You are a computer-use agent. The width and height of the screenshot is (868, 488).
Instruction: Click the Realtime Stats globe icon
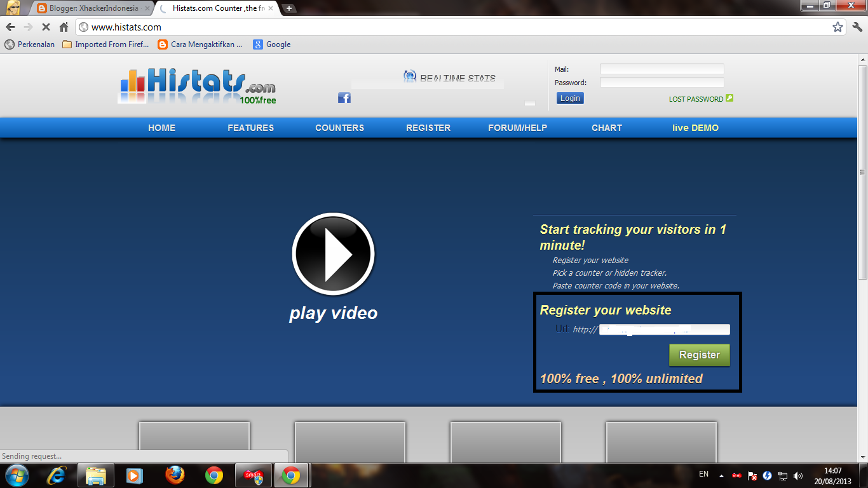pyautogui.click(x=410, y=77)
